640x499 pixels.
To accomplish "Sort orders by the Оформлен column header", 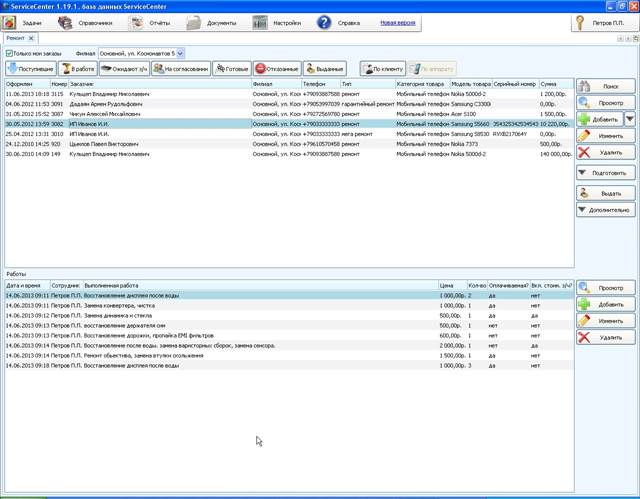I will point(27,84).
